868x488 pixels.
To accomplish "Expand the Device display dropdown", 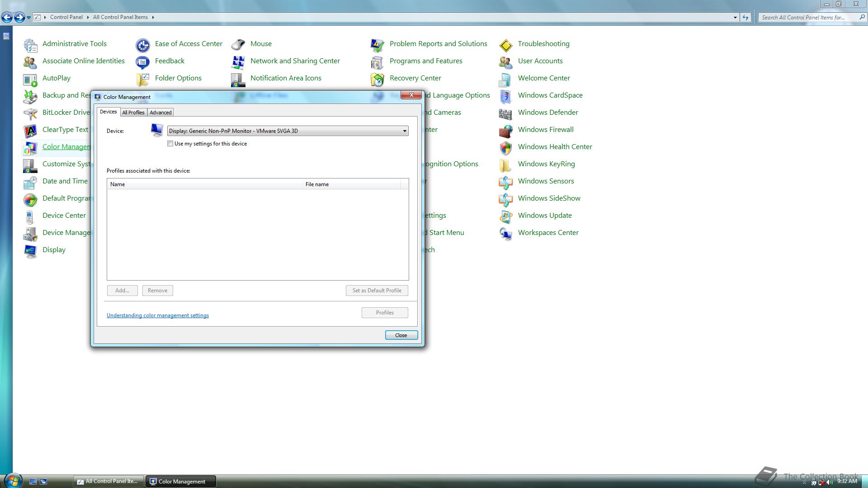I will click(405, 131).
